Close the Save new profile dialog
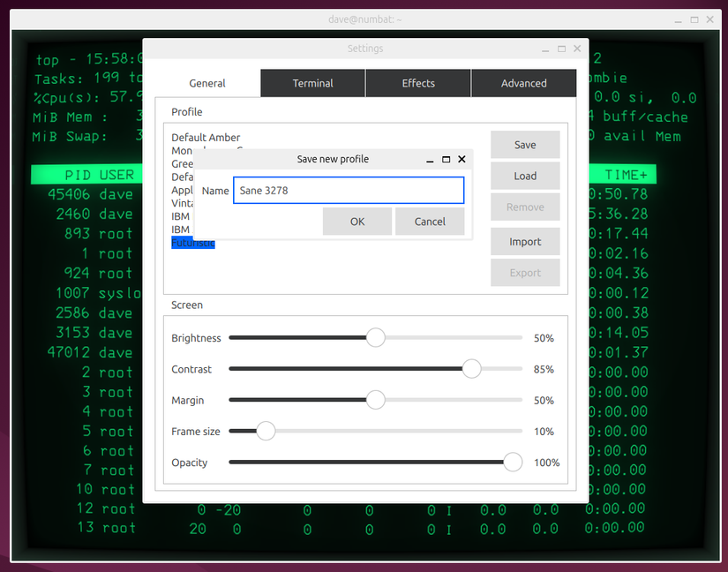The height and width of the screenshot is (572, 728). [x=462, y=159]
